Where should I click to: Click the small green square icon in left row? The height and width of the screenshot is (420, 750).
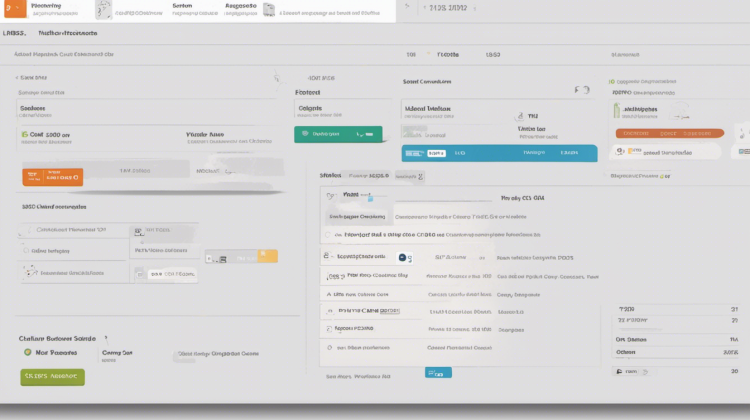coord(24,134)
